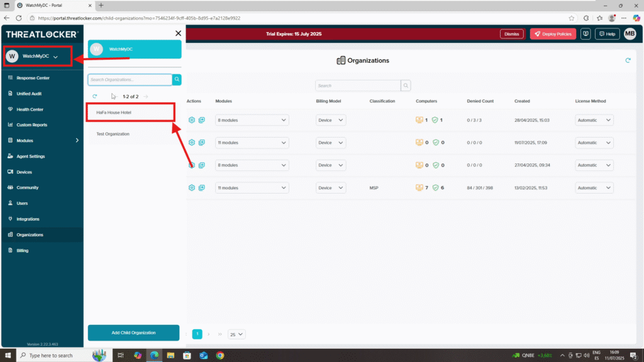Viewport: 644px width, 362px height.
Task: Open settings gear for 11/07/2025 organization row
Action: click(192, 143)
